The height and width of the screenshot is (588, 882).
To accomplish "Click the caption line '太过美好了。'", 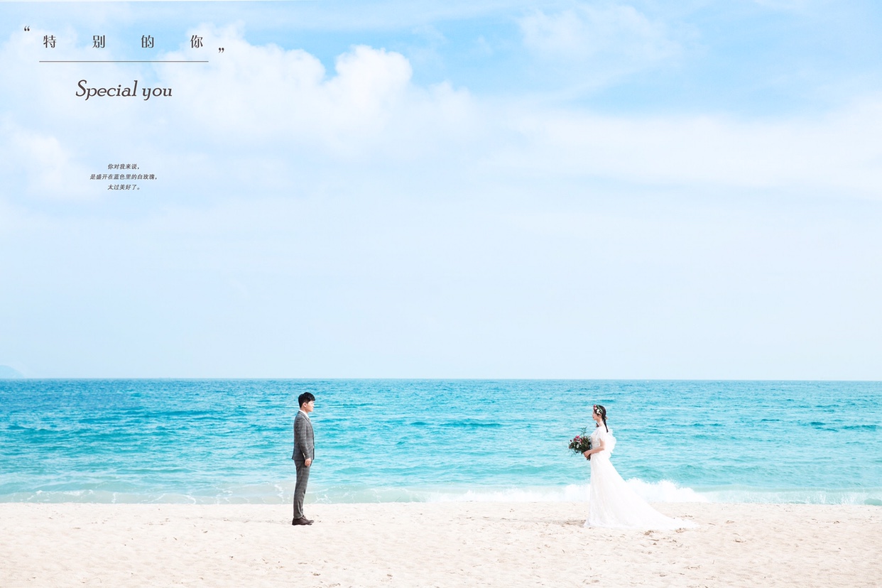I will [x=124, y=187].
